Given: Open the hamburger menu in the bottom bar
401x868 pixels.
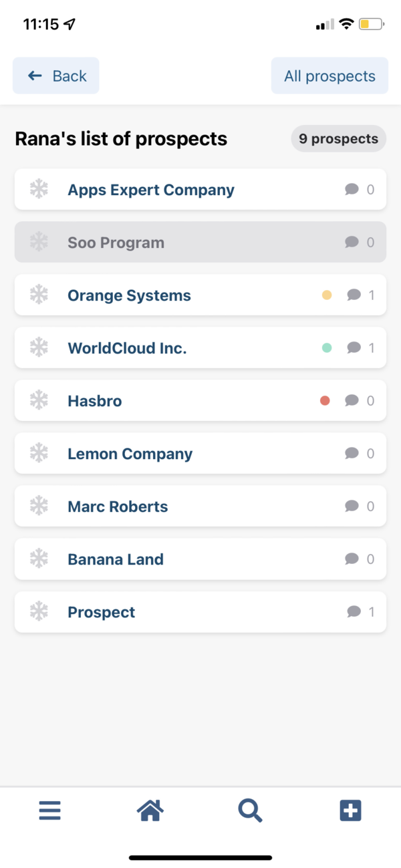Looking at the screenshot, I should (x=49, y=810).
